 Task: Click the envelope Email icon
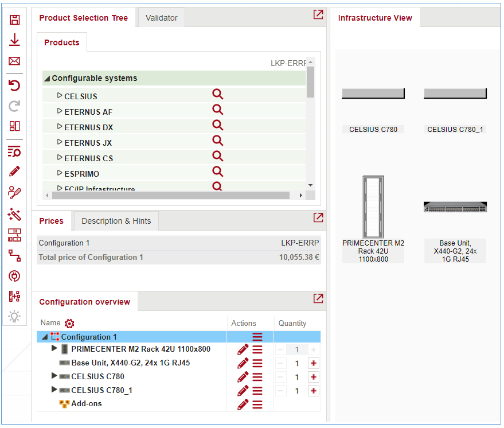coord(14,61)
